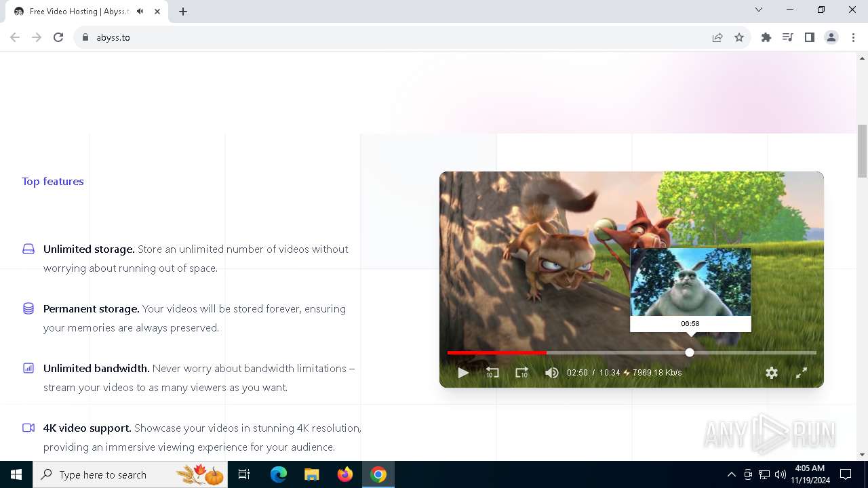The height and width of the screenshot is (488, 868).
Task: Go back in browser history
Action: [x=15, y=37]
